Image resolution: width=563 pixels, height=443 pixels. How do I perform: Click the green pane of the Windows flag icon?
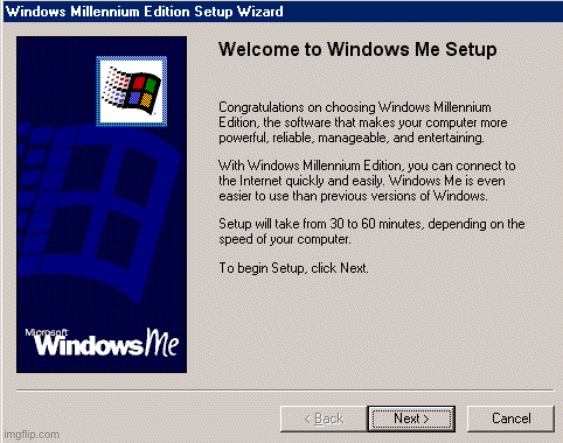[152, 86]
